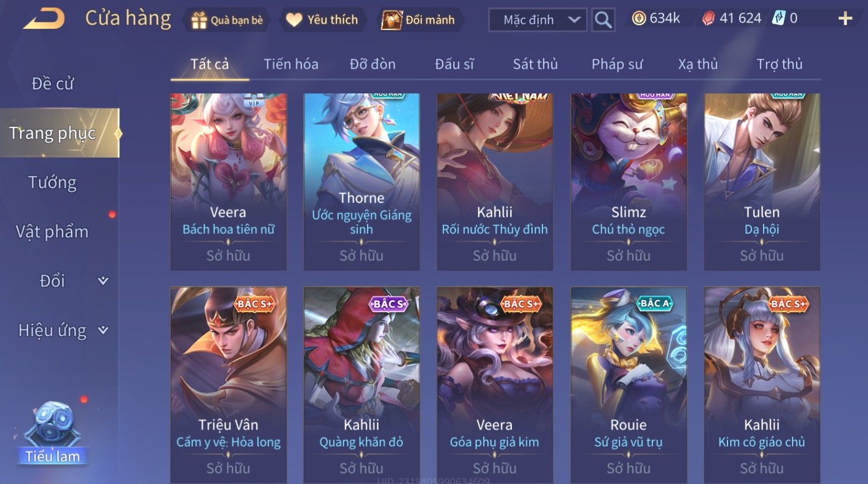Open the search magnifier icon
Screen dimensions: 868x484
[603, 20]
